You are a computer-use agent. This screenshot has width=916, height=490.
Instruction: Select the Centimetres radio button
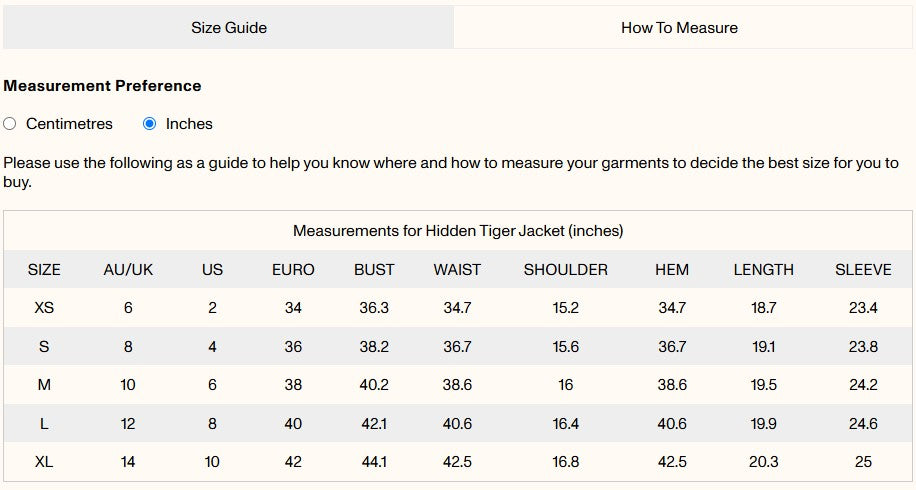click(10, 124)
